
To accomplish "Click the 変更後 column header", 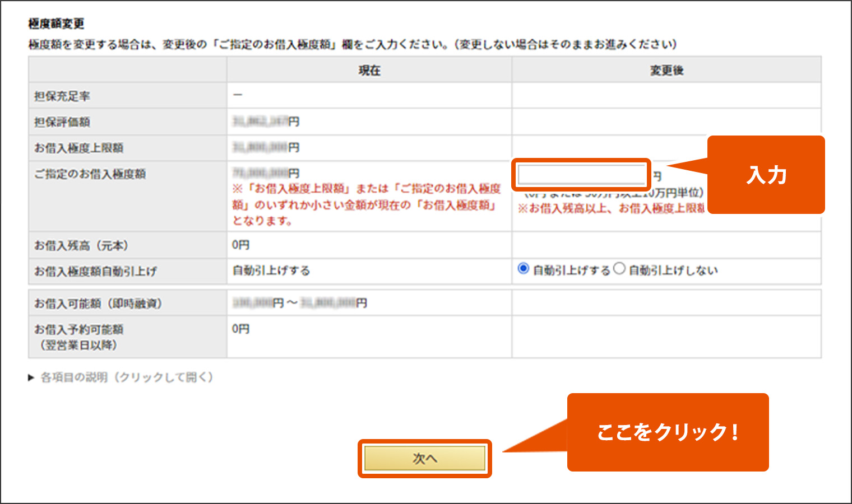I will pos(666,71).
